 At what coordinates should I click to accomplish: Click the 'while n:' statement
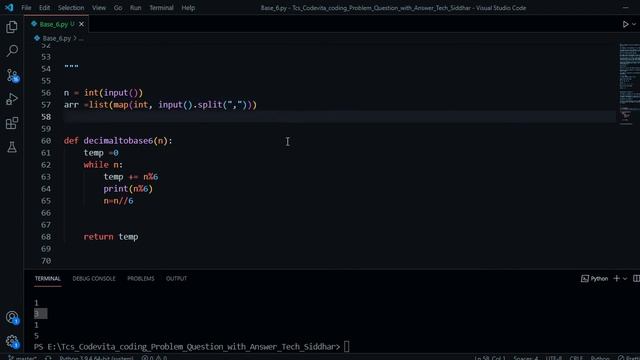pos(103,165)
